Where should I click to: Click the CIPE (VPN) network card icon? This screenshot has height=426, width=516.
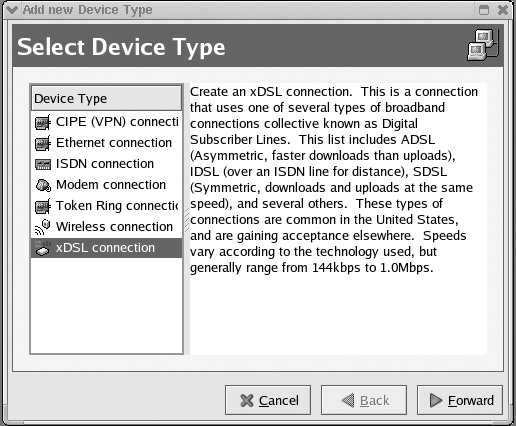point(43,122)
